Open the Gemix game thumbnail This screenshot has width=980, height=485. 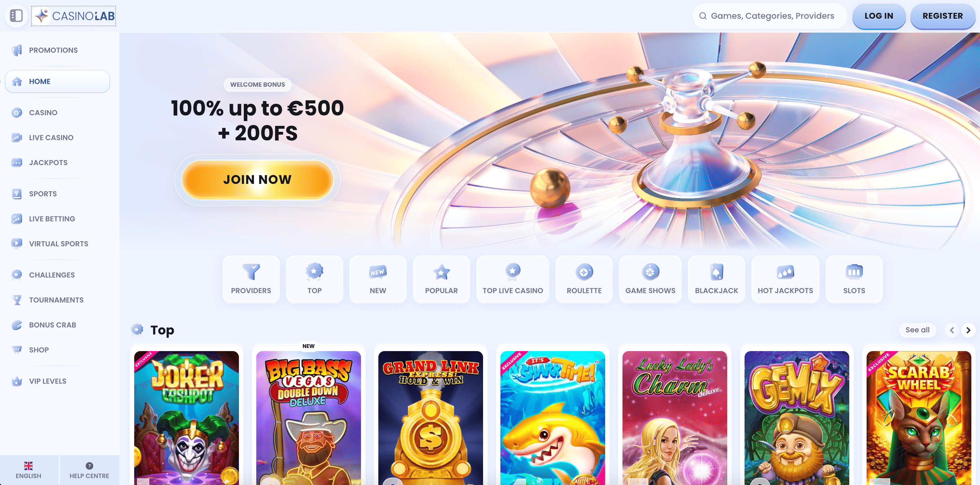(x=797, y=418)
